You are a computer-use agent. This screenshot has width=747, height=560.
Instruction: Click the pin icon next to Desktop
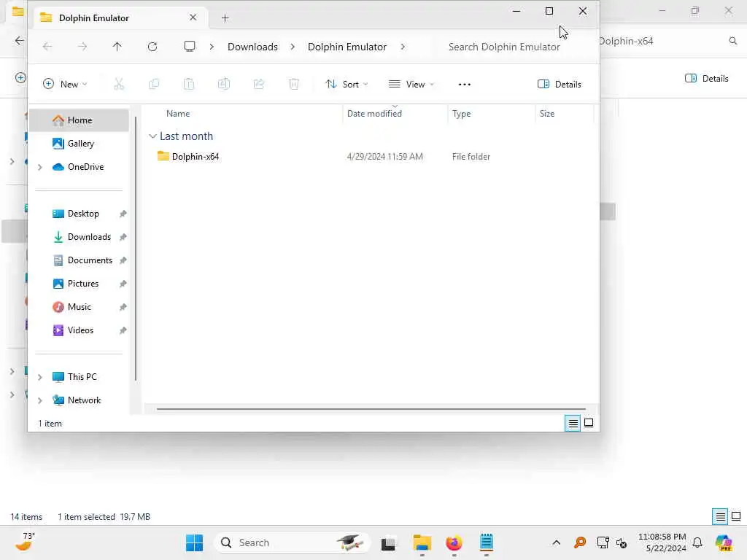pos(123,214)
